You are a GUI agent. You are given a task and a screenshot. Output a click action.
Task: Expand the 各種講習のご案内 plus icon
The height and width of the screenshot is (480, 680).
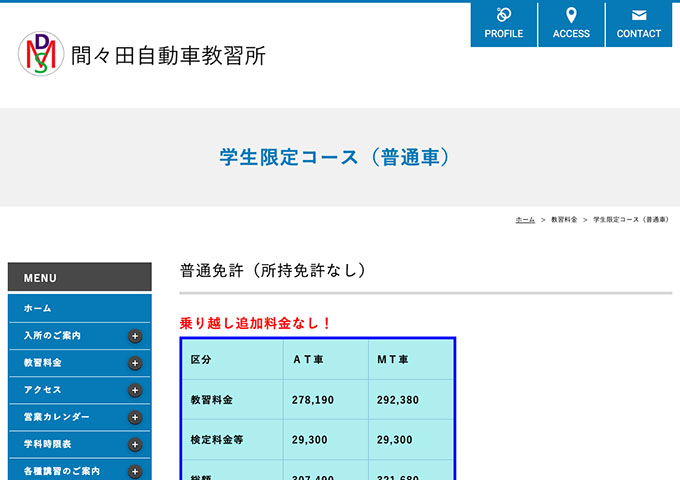tap(135, 471)
